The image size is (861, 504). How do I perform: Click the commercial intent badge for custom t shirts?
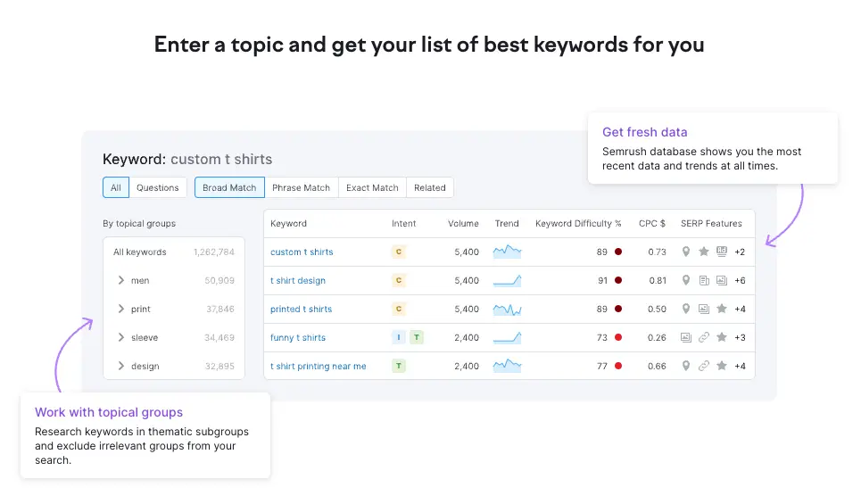tap(399, 252)
